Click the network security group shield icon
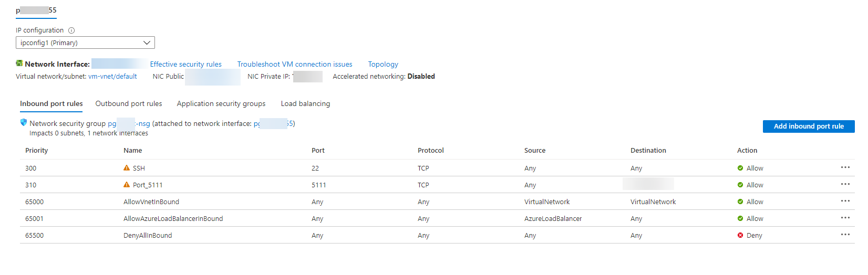Viewport: 868px width, 275px height. pos(24,123)
